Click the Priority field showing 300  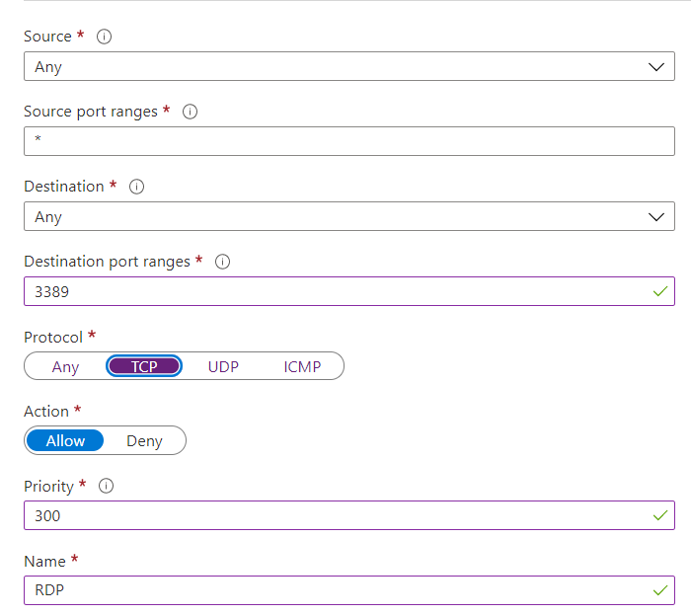[336, 515]
